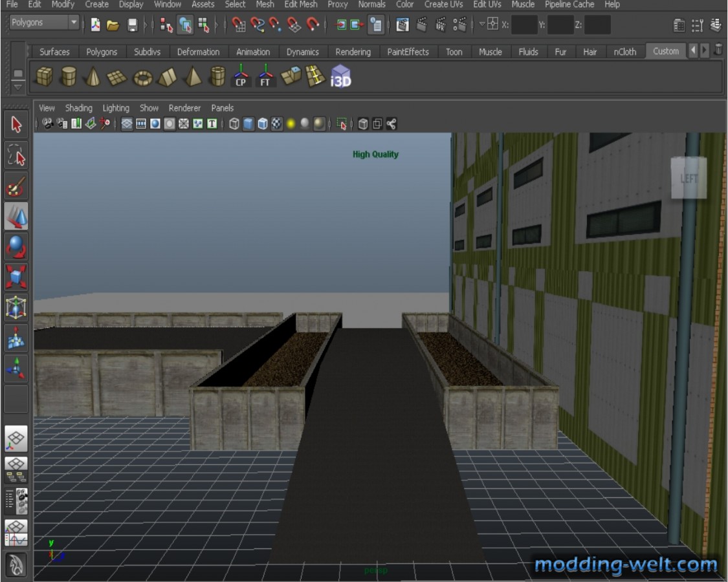Viewport: 728px width, 582px height.
Task: Create a polygon torus from the shelf
Action: click(142, 78)
